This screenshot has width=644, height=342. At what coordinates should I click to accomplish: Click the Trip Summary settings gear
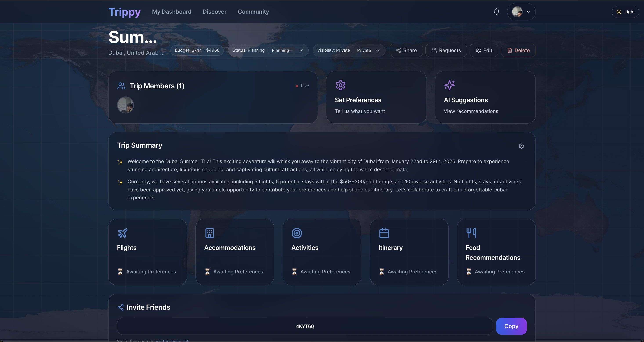click(521, 146)
